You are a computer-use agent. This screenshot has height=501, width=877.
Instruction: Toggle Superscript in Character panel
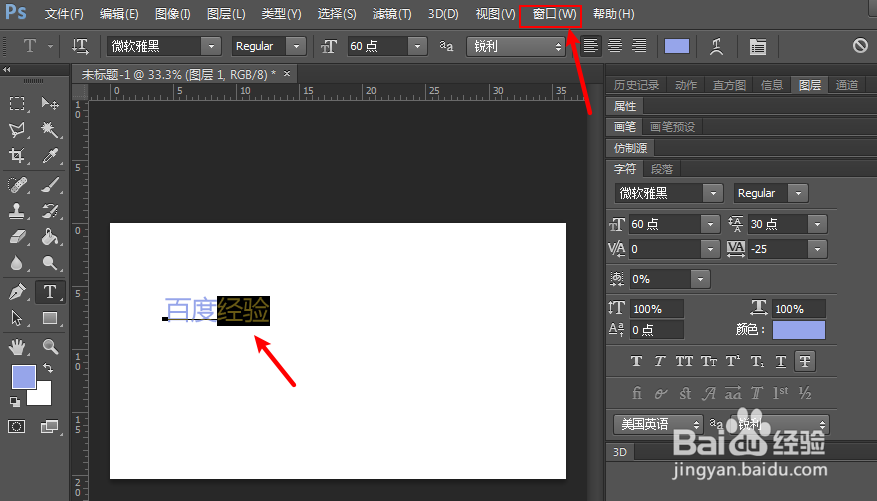tap(733, 361)
